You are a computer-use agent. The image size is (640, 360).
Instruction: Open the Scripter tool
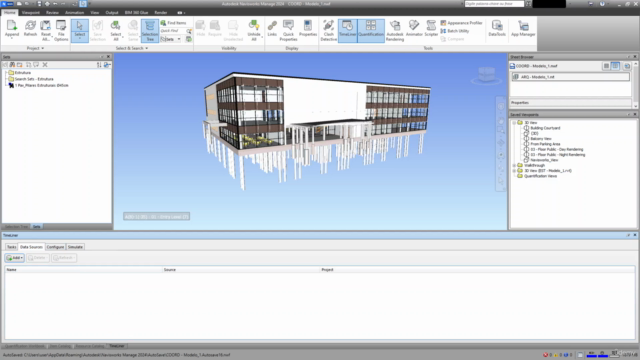pos(431,29)
